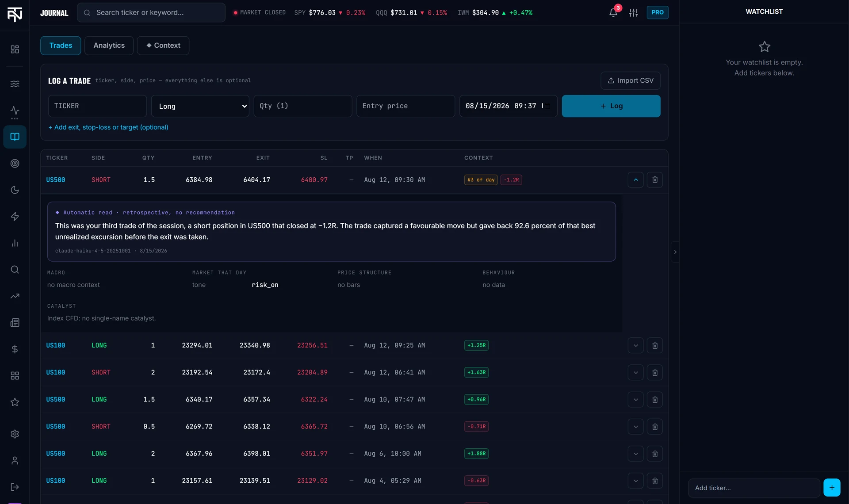The image size is (849, 504).
Task: Switch to the Trades tab
Action: click(x=61, y=46)
